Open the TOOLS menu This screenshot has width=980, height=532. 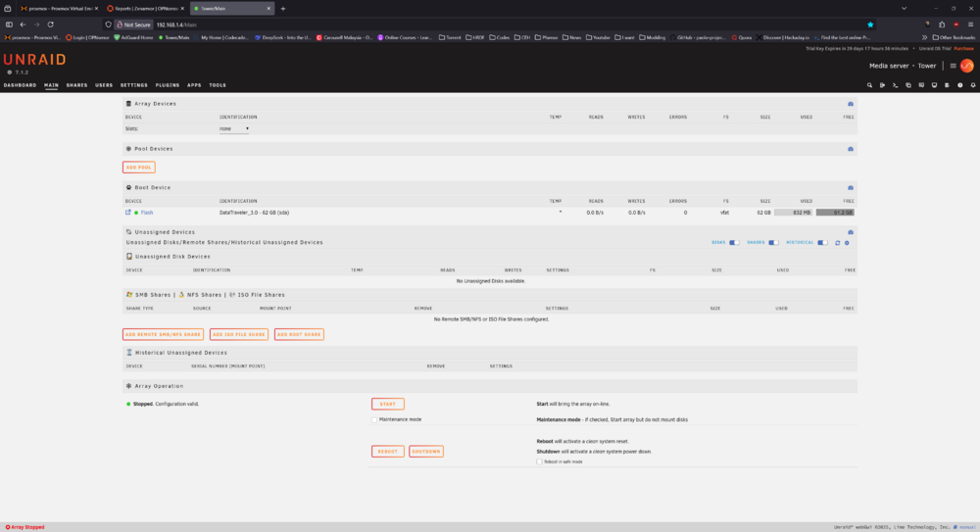pos(218,85)
